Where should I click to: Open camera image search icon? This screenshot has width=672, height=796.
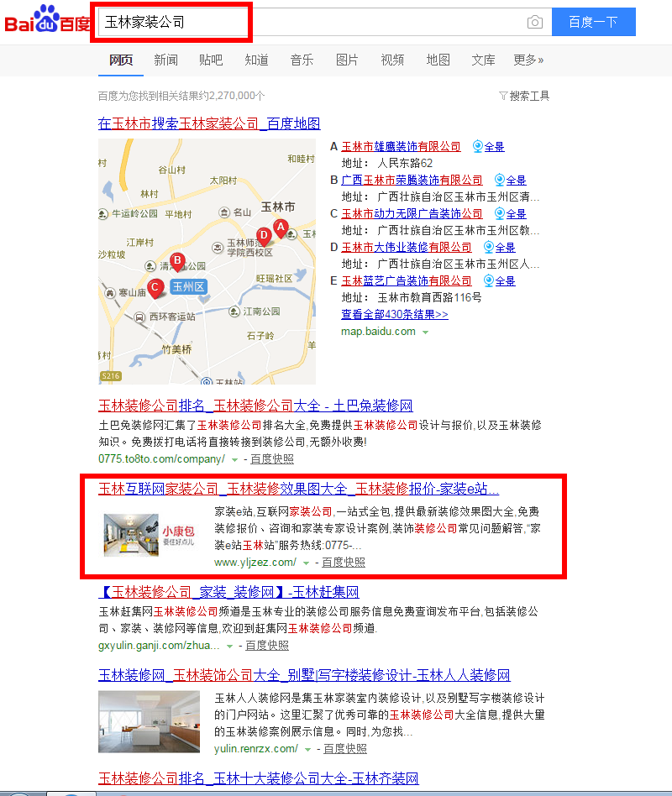click(x=534, y=22)
